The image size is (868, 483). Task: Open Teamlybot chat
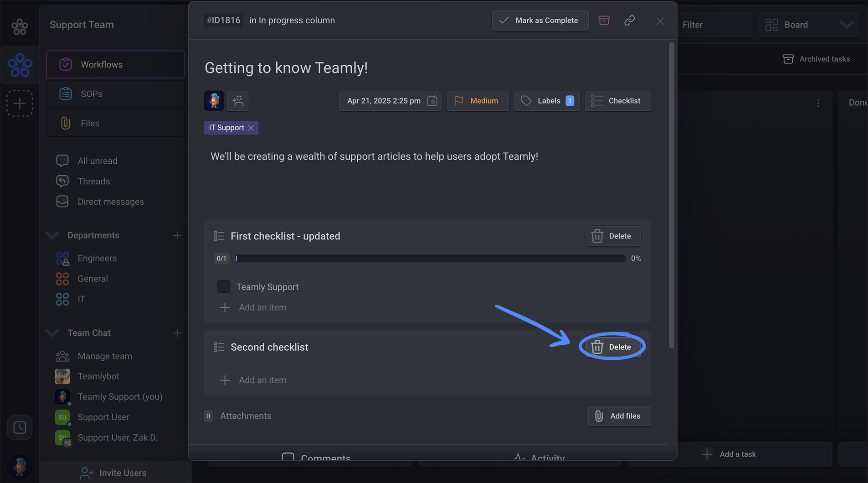[x=98, y=376]
